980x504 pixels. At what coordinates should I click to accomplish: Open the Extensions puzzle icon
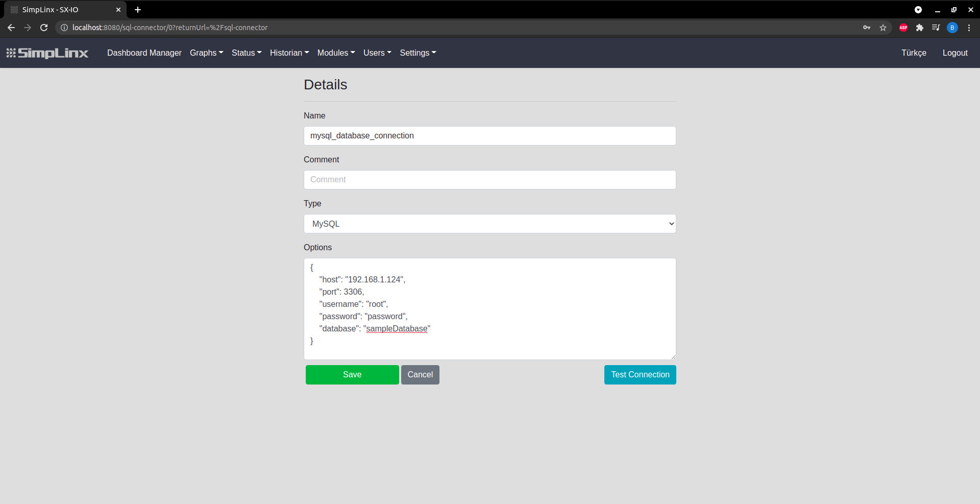pyautogui.click(x=920, y=28)
